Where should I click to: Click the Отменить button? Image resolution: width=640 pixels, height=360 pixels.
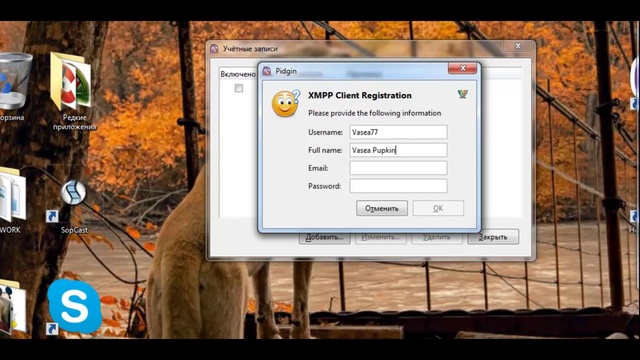[x=382, y=208]
